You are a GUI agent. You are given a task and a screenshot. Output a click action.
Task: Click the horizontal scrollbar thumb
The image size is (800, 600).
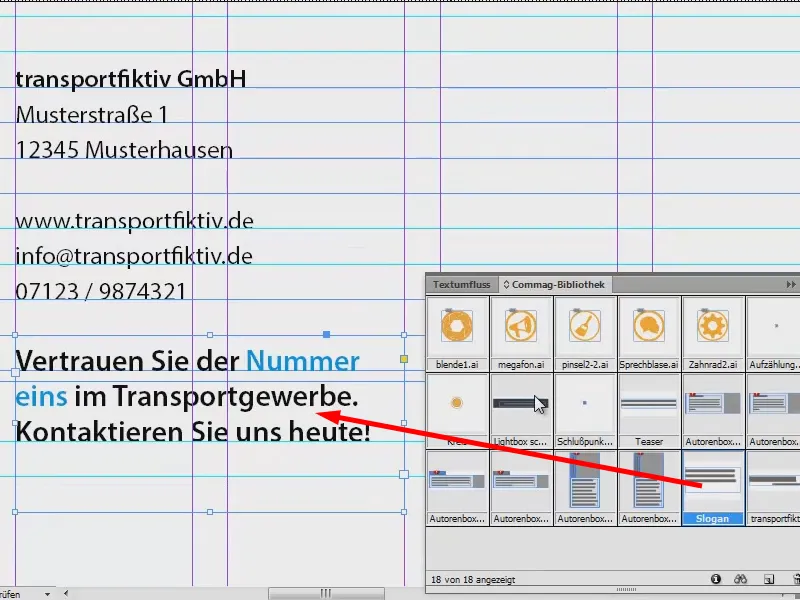326,593
